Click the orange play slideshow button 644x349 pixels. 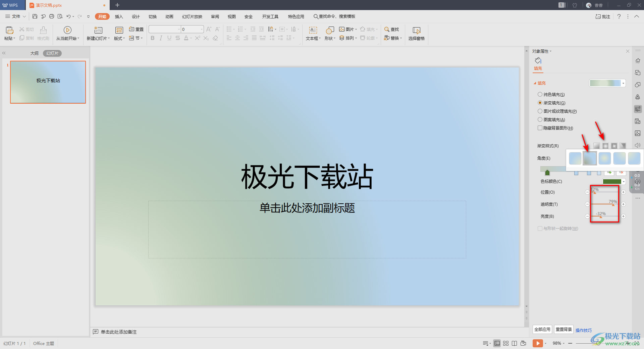click(x=538, y=343)
